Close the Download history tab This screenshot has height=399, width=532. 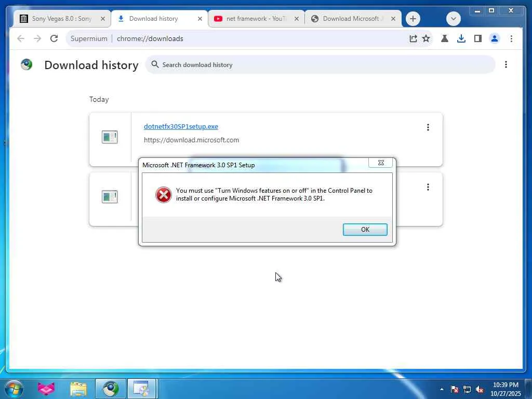pyautogui.click(x=200, y=19)
